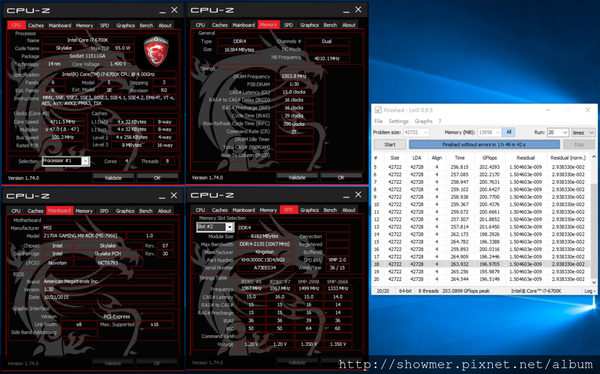Viewport: 600px width, 374px height.
Task: Toggle the All memory button in LinX
Action: pyautogui.click(x=509, y=132)
